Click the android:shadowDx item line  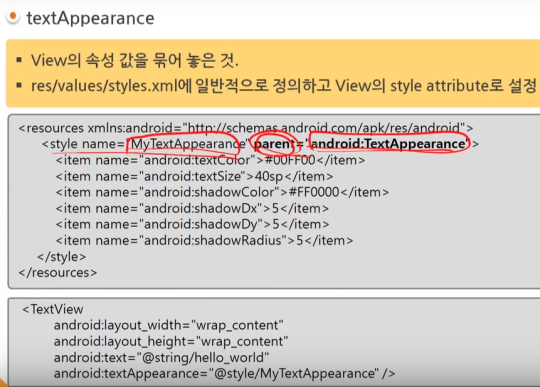pyautogui.click(x=193, y=209)
